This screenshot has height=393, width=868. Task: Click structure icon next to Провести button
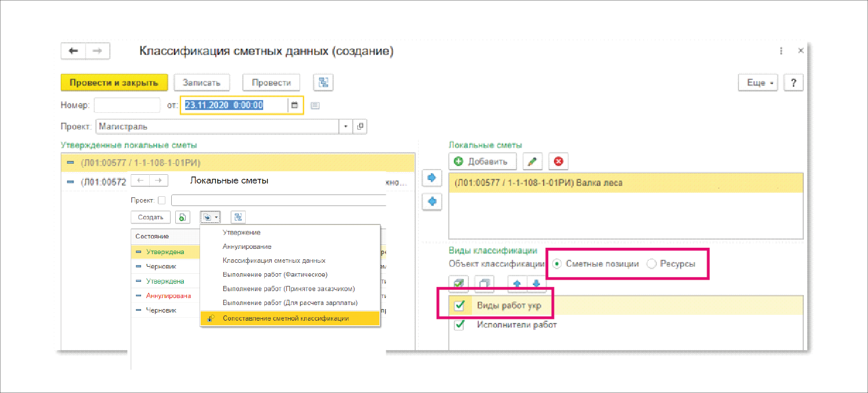click(323, 83)
